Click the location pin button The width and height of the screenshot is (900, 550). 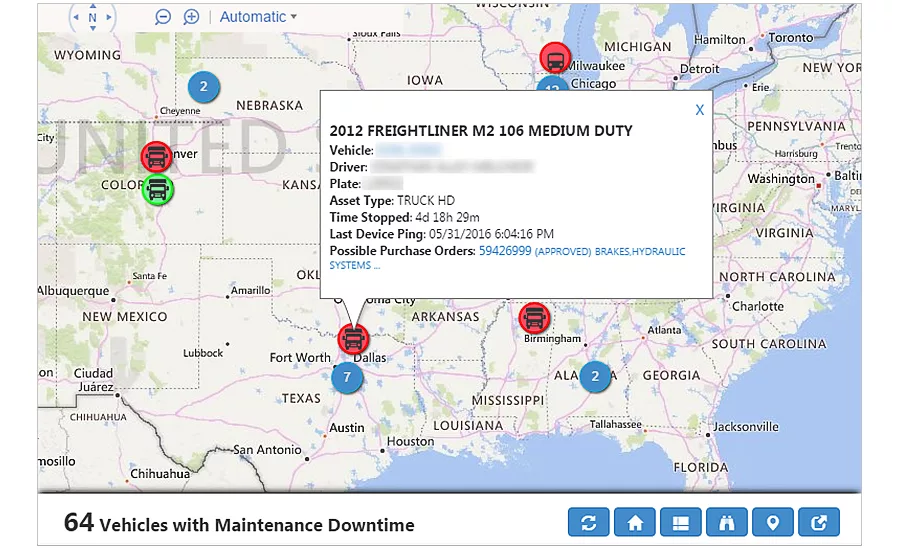pos(773,522)
